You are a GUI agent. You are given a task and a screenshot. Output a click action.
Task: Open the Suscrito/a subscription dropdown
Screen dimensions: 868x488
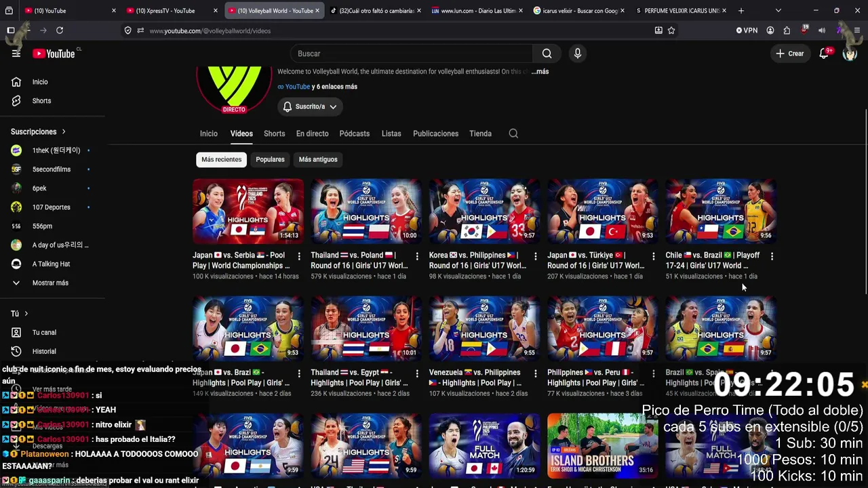310,106
